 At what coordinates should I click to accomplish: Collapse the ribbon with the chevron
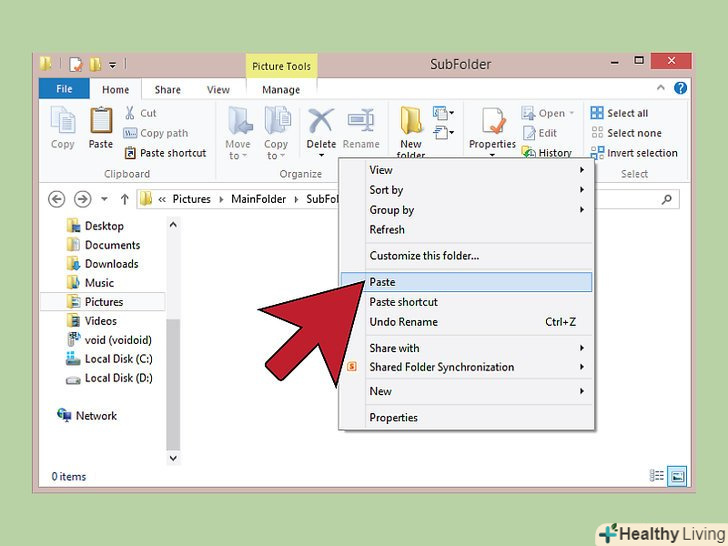(661, 88)
